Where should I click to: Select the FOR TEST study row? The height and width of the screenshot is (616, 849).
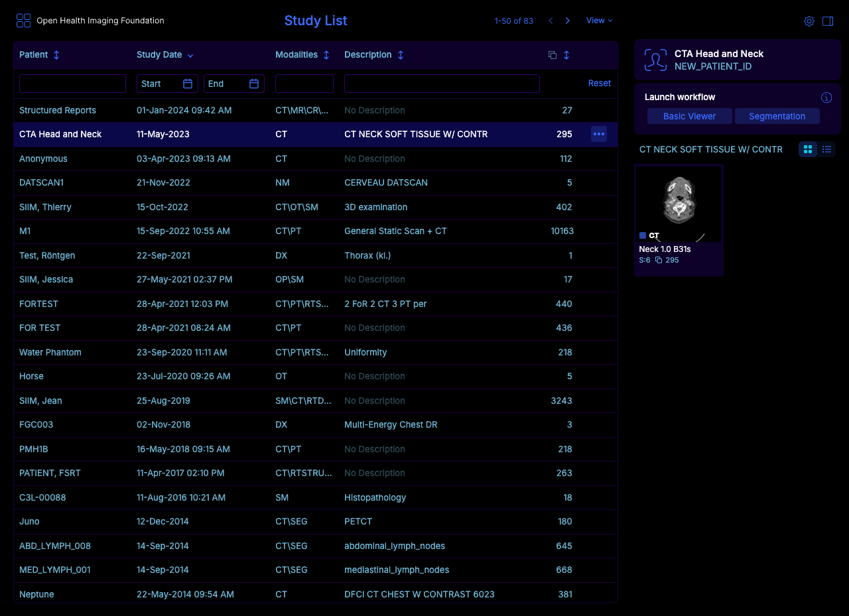click(x=315, y=328)
